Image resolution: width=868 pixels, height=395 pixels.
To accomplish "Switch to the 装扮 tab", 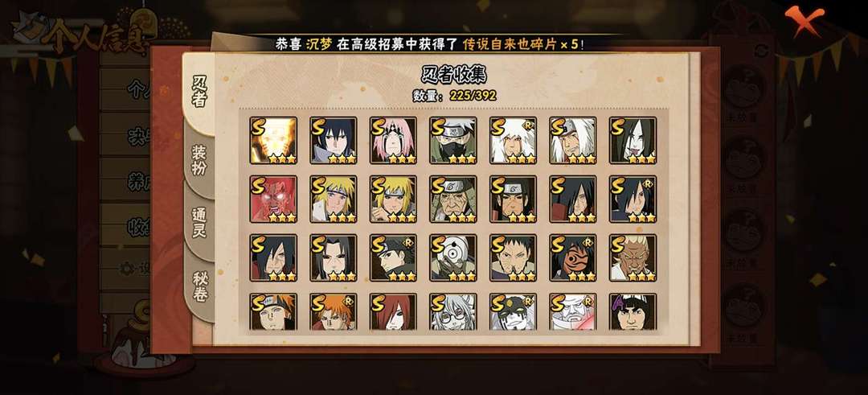I will tap(199, 160).
